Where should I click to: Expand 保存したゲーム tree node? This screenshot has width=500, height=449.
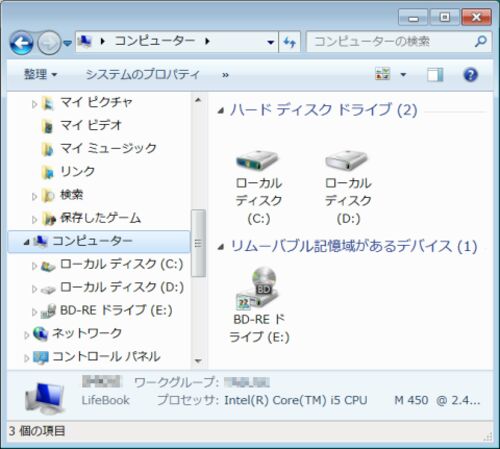point(34,220)
